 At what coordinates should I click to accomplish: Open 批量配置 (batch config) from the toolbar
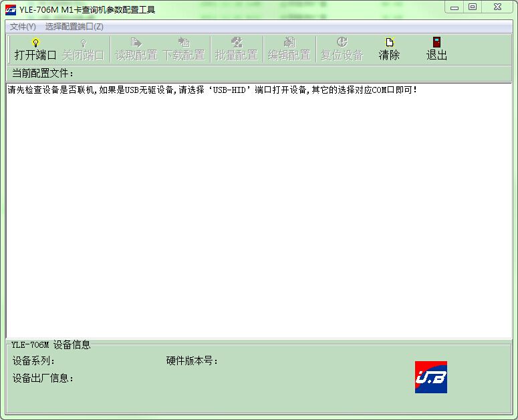click(236, 43)
